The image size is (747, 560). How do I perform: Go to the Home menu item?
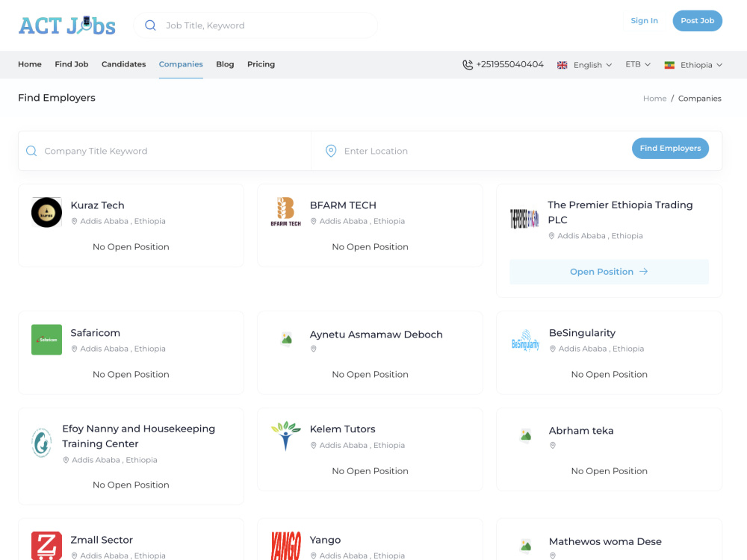(x=30, y=64)
